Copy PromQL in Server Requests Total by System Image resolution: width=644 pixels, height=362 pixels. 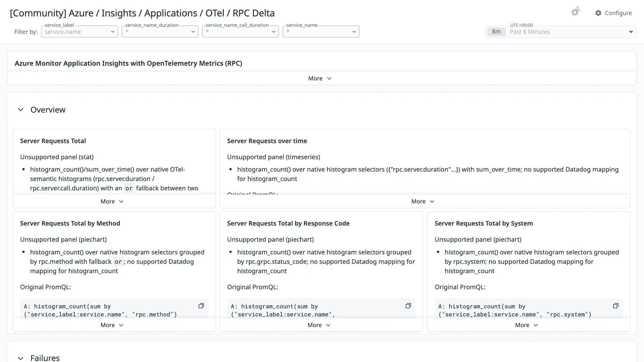tap(616, 306)
